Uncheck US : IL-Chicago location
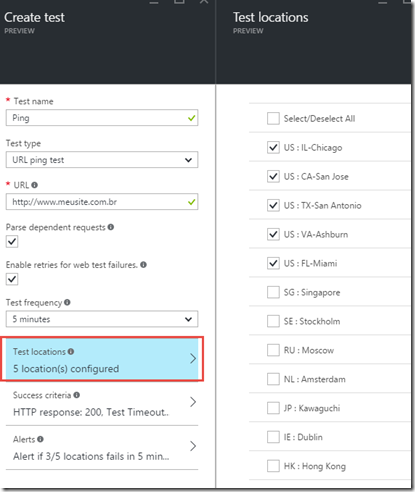 tap(273, 147)
